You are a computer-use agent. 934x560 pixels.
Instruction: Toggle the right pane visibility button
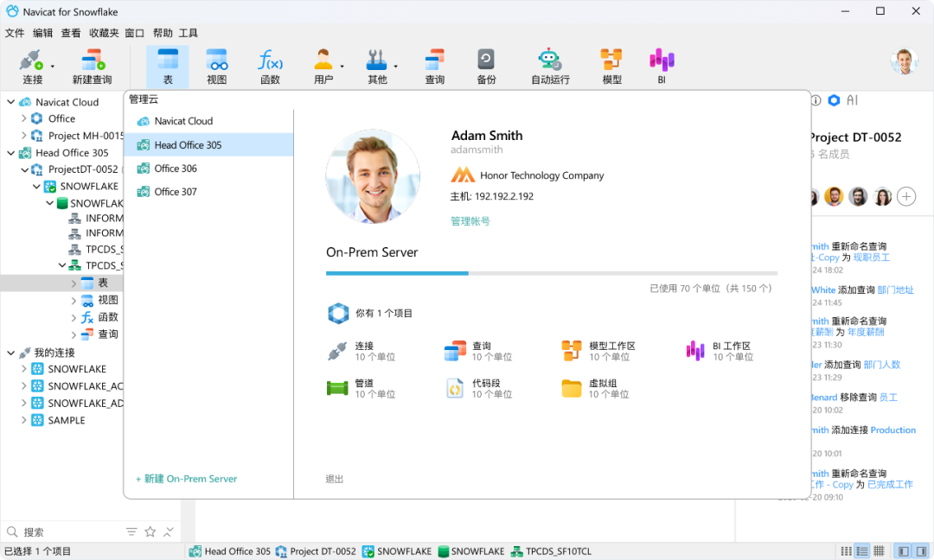coord(921,551)
